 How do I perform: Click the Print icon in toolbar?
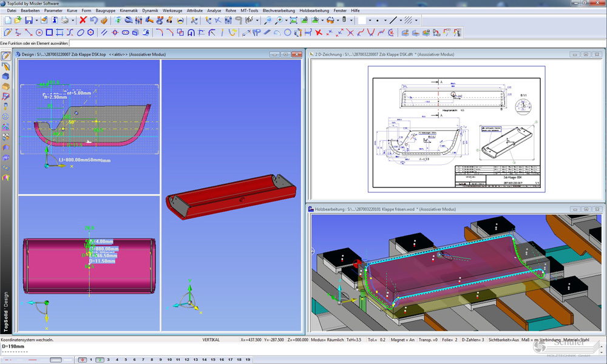(x=64, y=21)
